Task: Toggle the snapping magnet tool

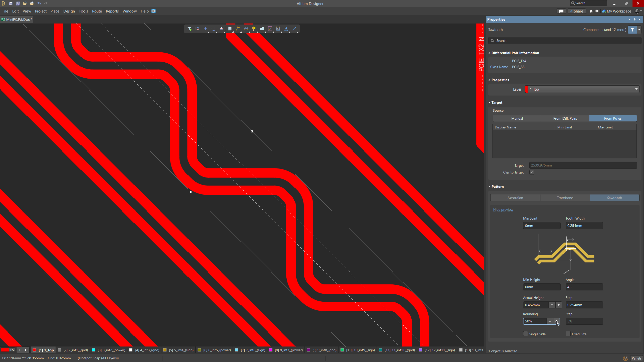Action: tap(198, 29)
